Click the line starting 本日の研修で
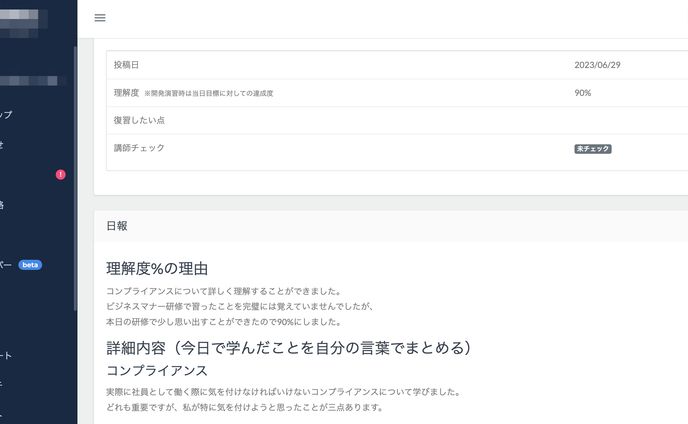Image resolution: width=688 pixels, height=424 pixels. click(224, 322)
